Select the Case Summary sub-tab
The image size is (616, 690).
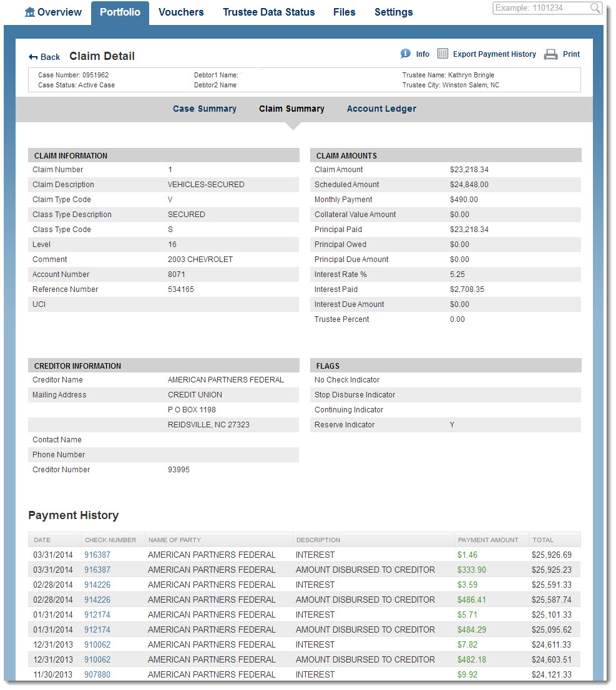pyautogui.click(x=204, y=109)
